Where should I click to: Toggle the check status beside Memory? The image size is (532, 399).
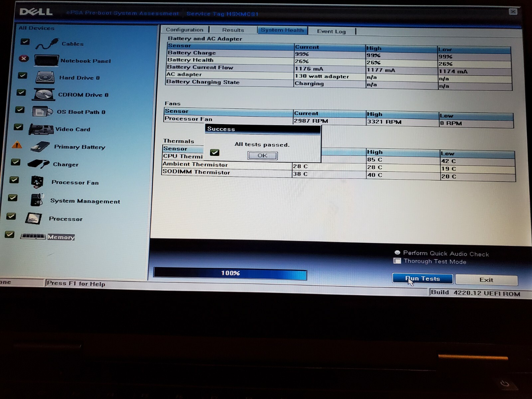pos(10,234)
